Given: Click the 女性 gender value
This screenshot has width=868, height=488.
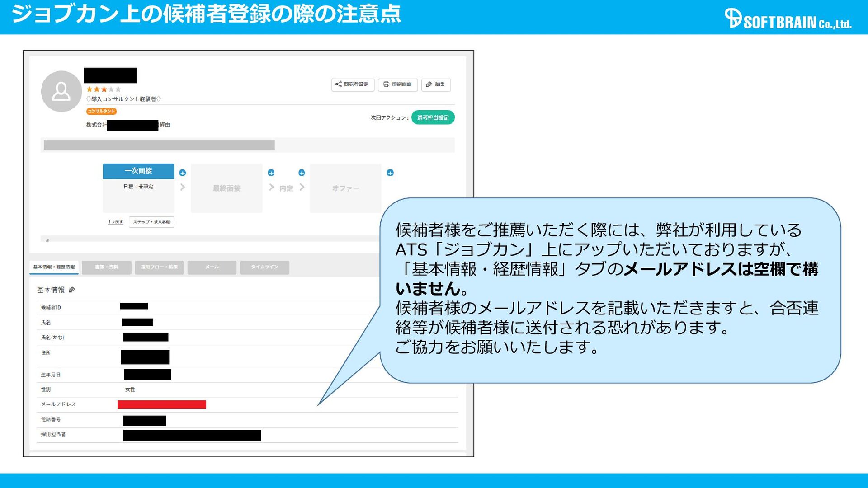Looking at the screenshot, I should click(130, 389).
